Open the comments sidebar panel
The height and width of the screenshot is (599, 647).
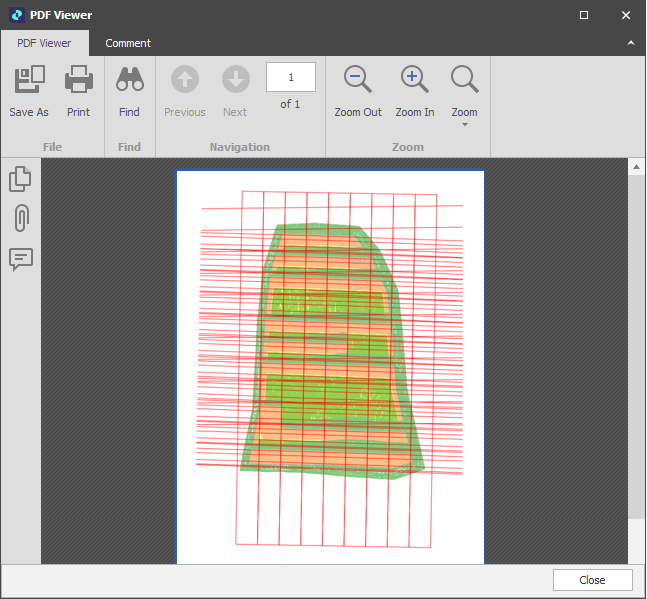click(x=20, y=259)
